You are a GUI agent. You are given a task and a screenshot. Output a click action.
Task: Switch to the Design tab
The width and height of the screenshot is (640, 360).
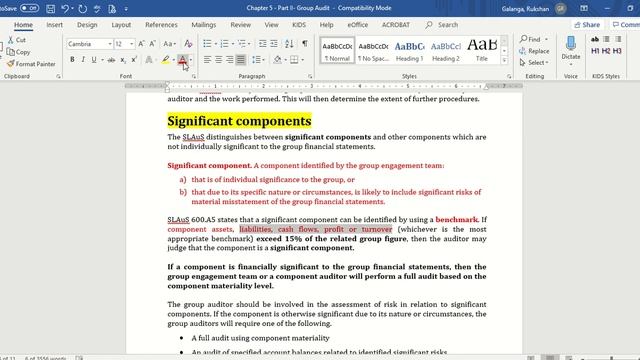87,25
